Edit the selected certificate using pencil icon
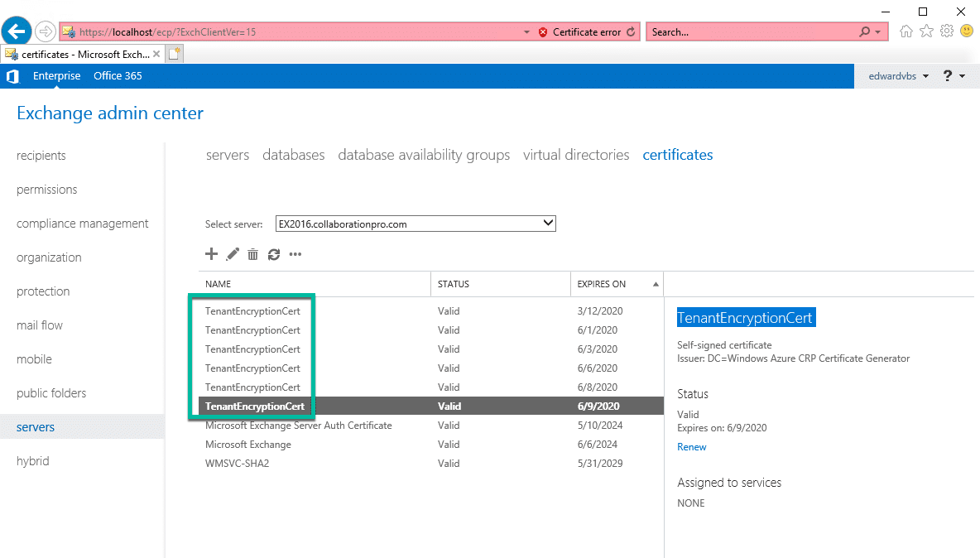The width and height of the screenshot is (980, 558). pyautogui.click(x=233, y=254)
